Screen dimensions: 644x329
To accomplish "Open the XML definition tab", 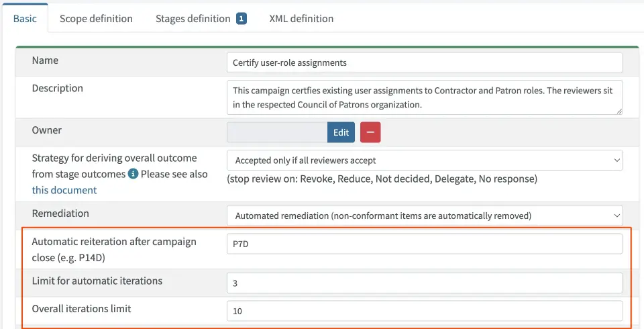I will click(x=301, y=19).
